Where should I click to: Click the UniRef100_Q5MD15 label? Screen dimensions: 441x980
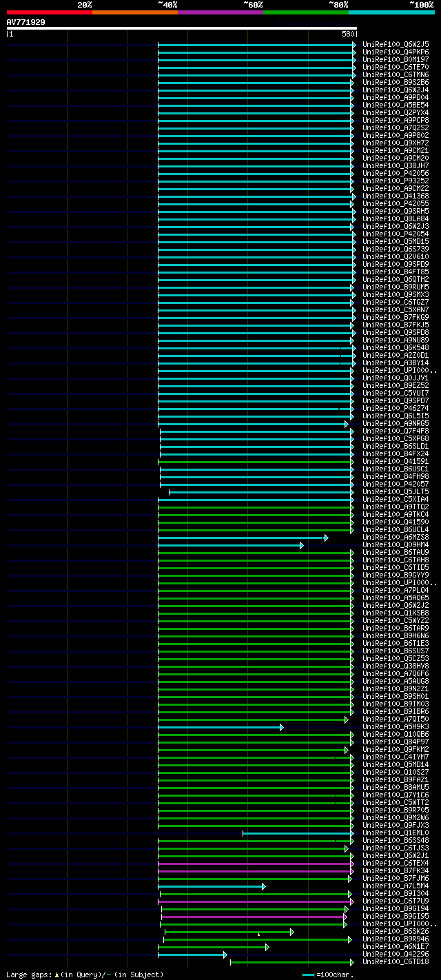pyautogui.click(x=396, y=242)
